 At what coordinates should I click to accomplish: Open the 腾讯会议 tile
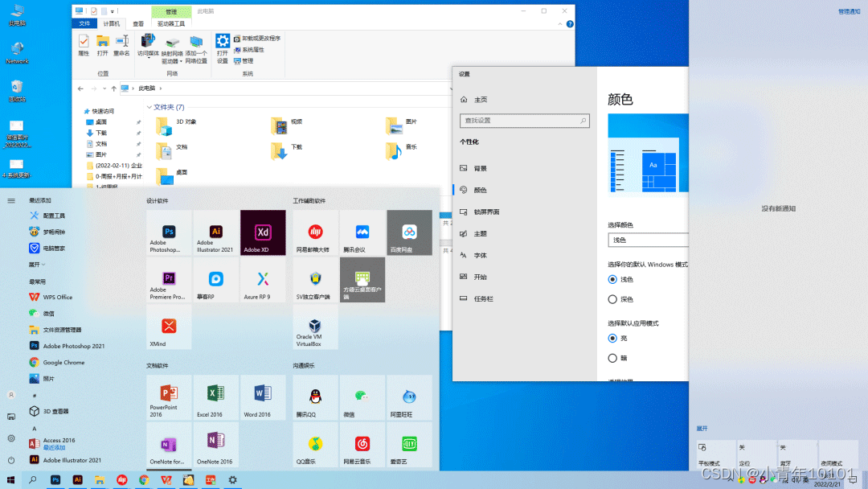pos(362,232)
